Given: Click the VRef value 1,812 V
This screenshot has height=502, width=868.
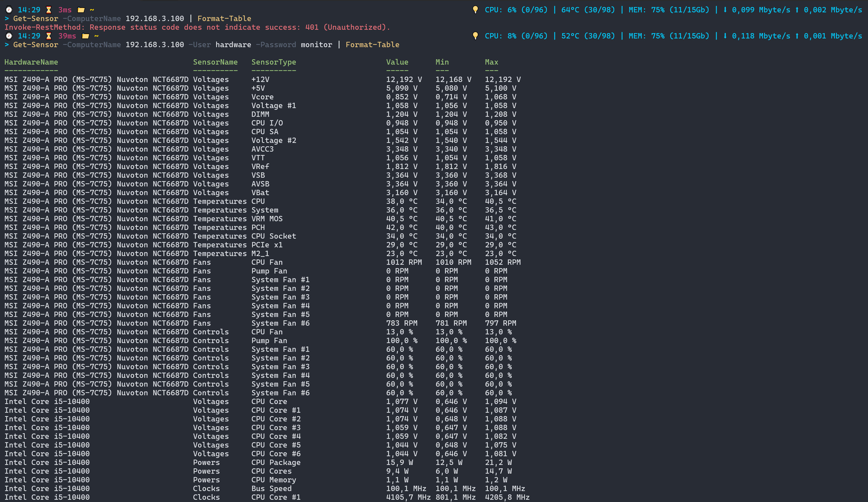Looking at the screenshot, I should click(x=402, y=166).
